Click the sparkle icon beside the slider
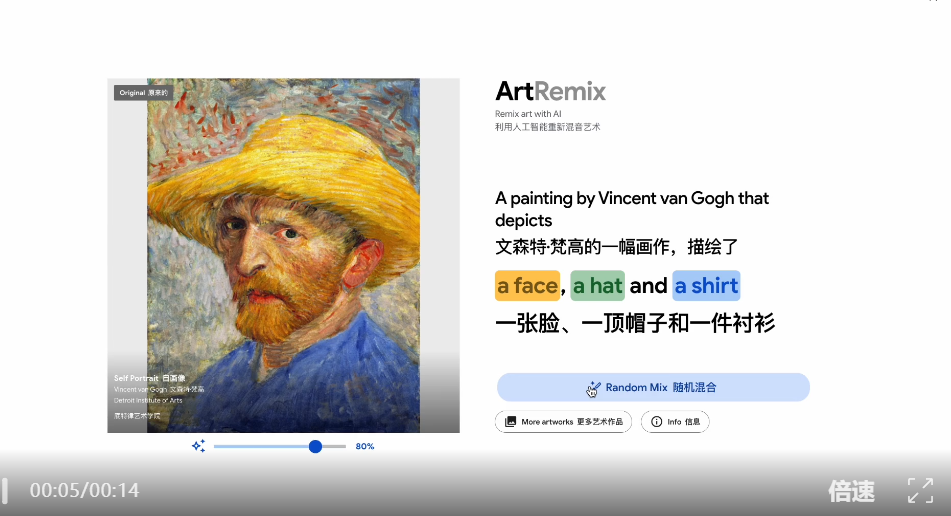The image size is (951, 516). [x=198, y=446]
